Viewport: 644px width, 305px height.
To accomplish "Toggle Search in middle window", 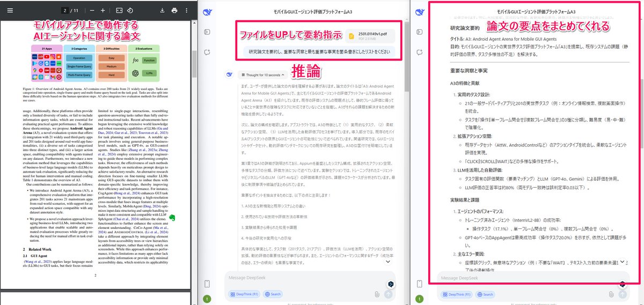I will [x=273, y=294].
